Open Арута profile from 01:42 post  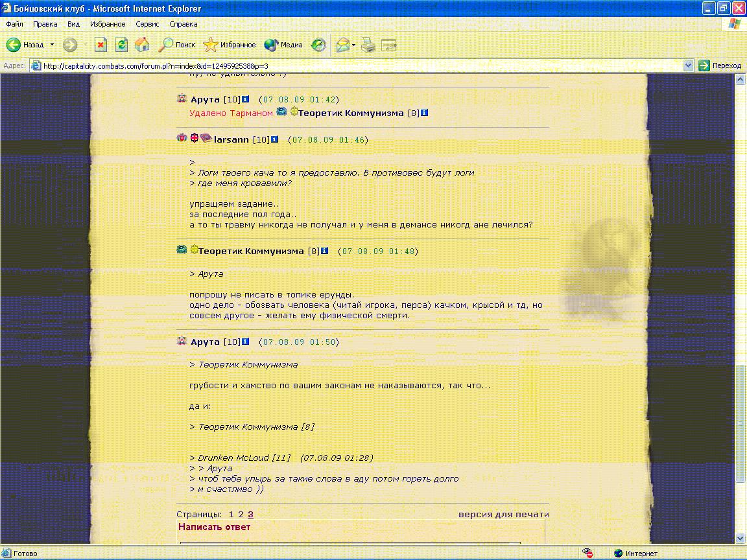pos(205,100)
